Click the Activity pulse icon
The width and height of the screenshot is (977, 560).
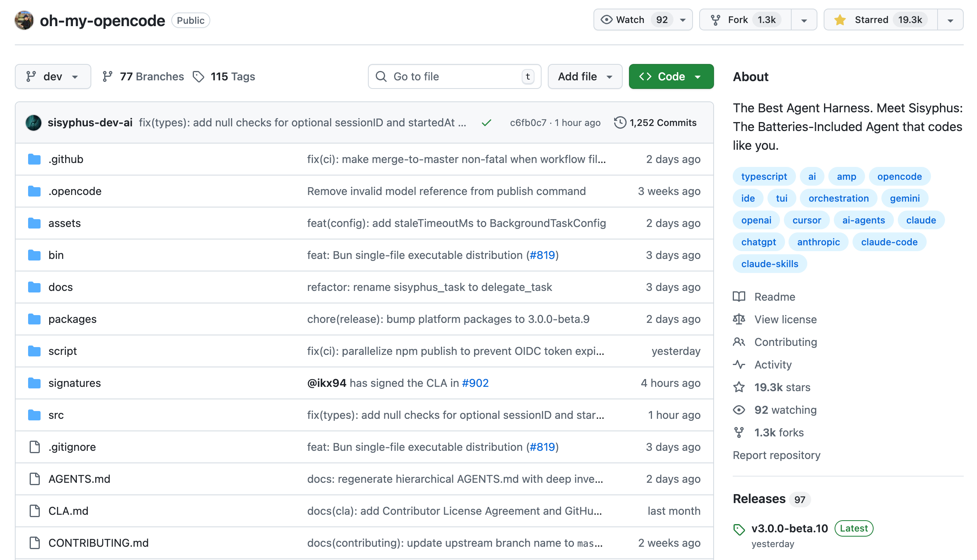click(739, 365)
